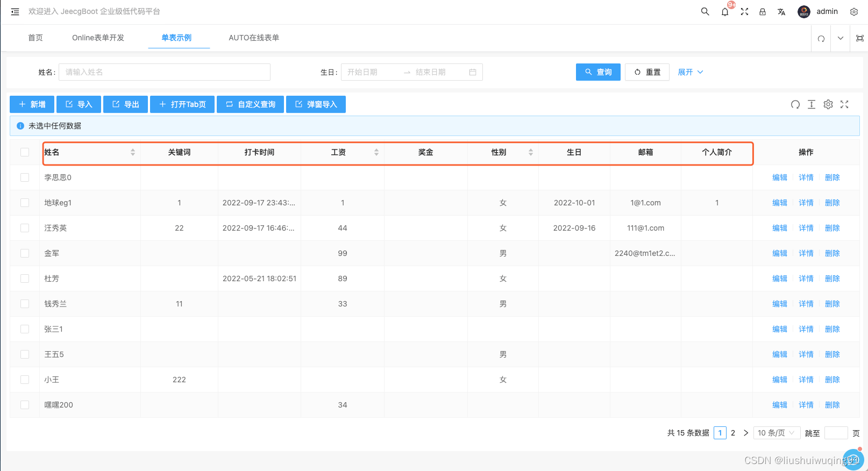Screen dimensions: 868x471
Task: Refresh the table data icon
Action: click(795, 104)
